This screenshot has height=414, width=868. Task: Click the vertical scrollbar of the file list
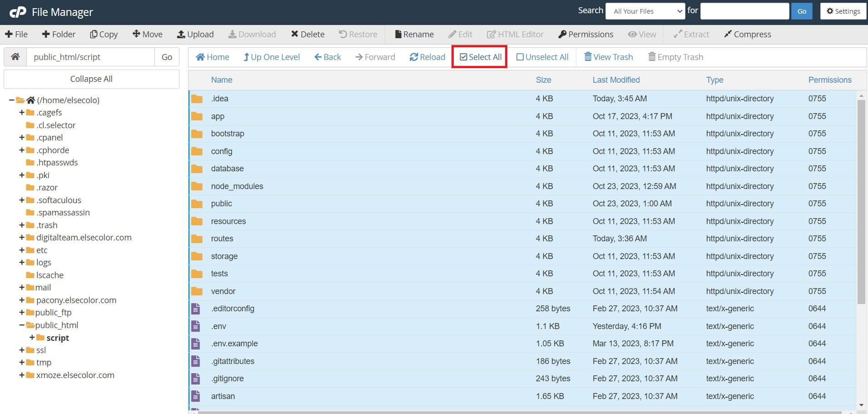(x=861, y=202)
